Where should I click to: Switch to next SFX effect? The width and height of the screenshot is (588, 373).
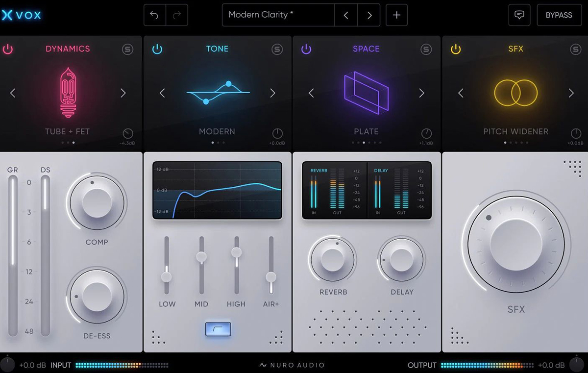click(571, 93)
